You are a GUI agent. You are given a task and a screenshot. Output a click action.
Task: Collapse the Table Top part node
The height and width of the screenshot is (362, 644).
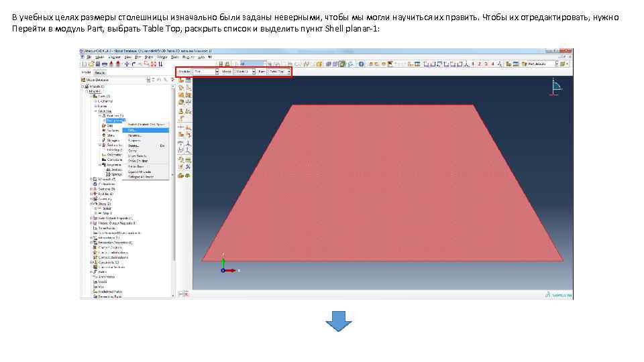[x=95, y=111]
